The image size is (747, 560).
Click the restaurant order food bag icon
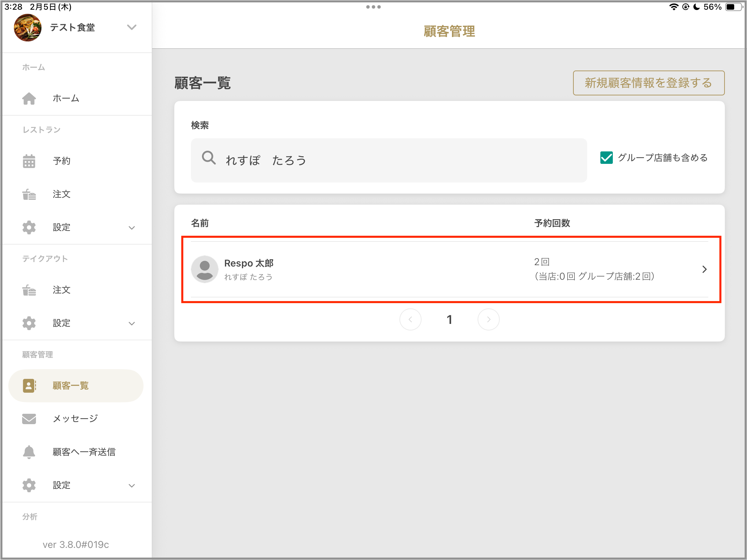click(29, 194)
